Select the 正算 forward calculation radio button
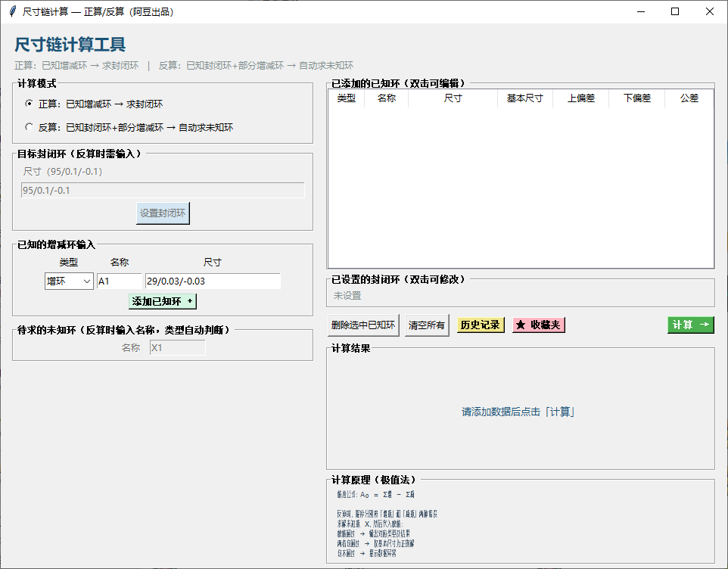The image size is (728, 569). click(x=30, y=104)
